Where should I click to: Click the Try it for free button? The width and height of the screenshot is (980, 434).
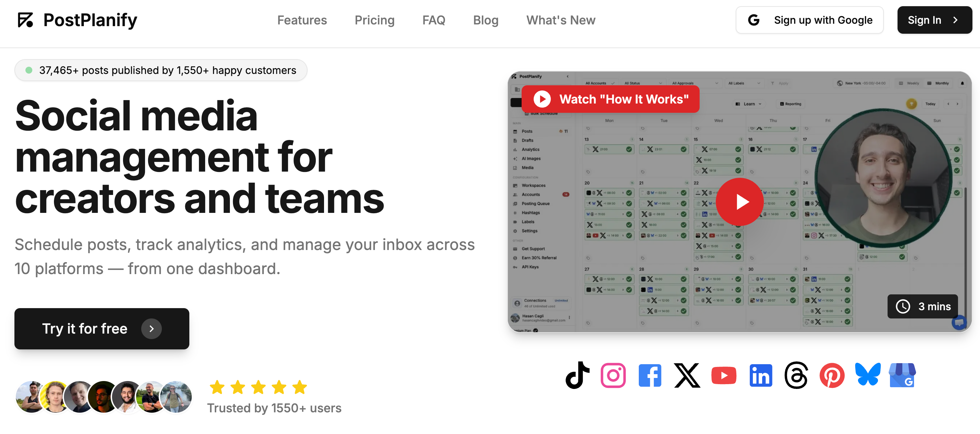coord(102,328)
